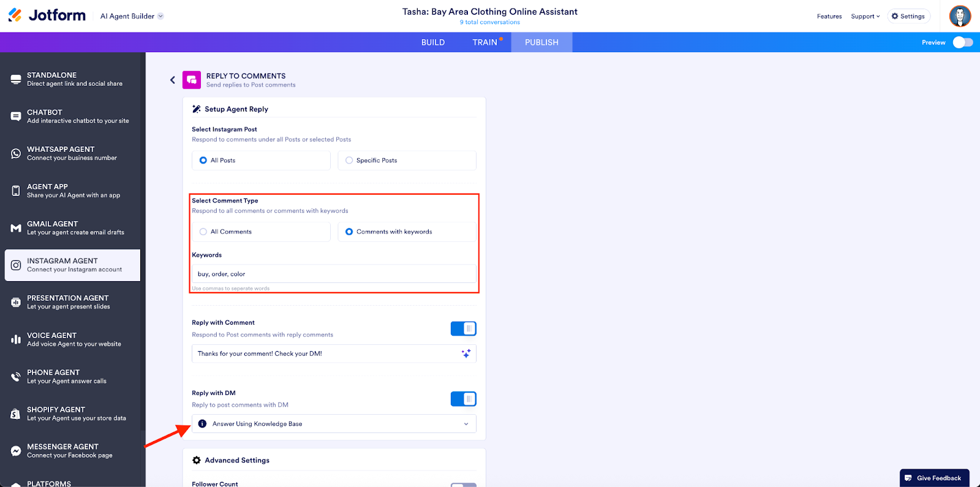Image resolution: width=980 pixels, height=487 pixels.
Task: Expand the Support menu
Action: coord(865,17)
